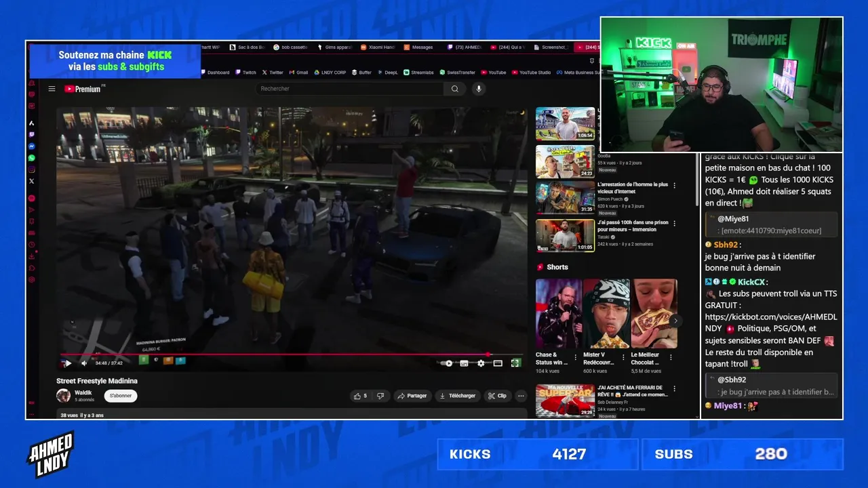Click the KickCX username in chat

[x=752, y=282]
